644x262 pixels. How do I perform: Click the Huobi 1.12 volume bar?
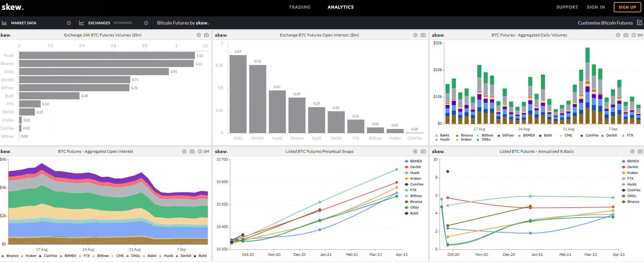[x=107, y=55]
